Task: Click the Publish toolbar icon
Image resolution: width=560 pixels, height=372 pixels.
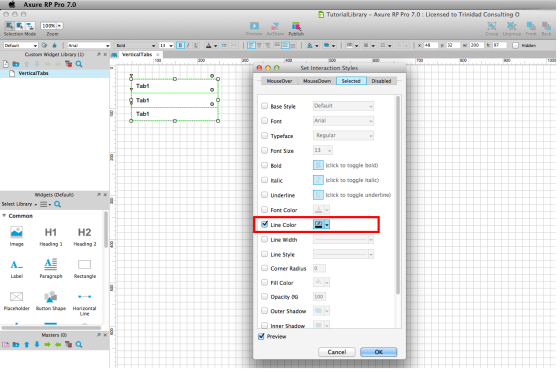Action: pos(296,26)
